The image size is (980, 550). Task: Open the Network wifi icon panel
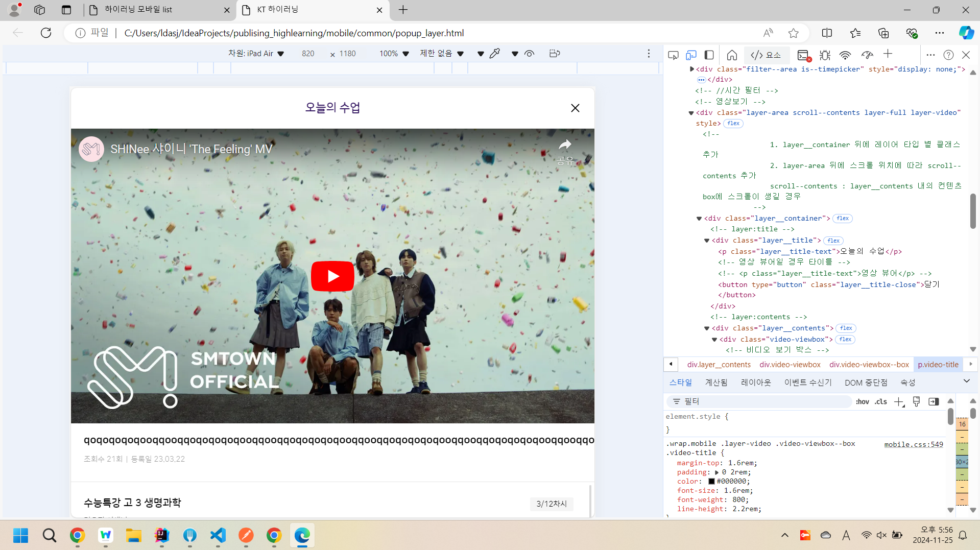click(845, 55)
